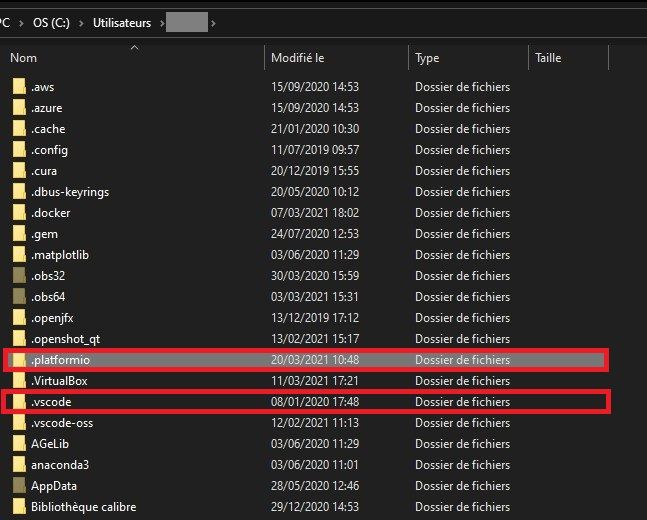Sort by the Nom column header
The height and width of the screenshot is (520, 647).
pos(23,58)
